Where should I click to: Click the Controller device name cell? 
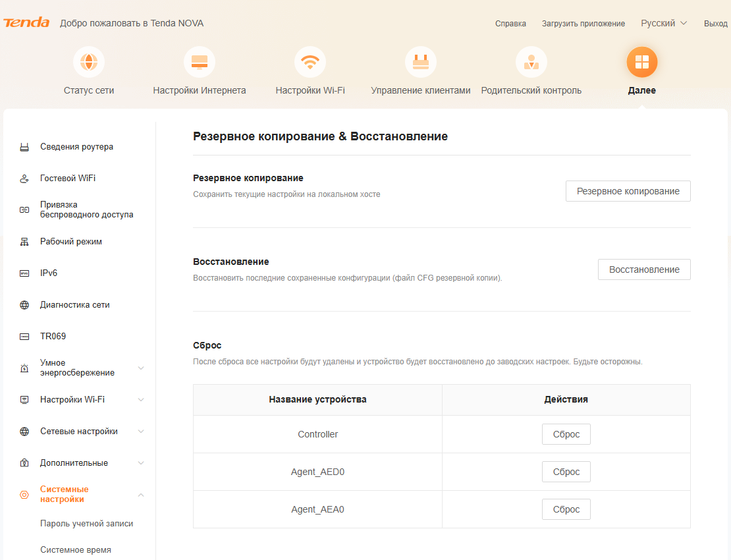coord(317,434)
